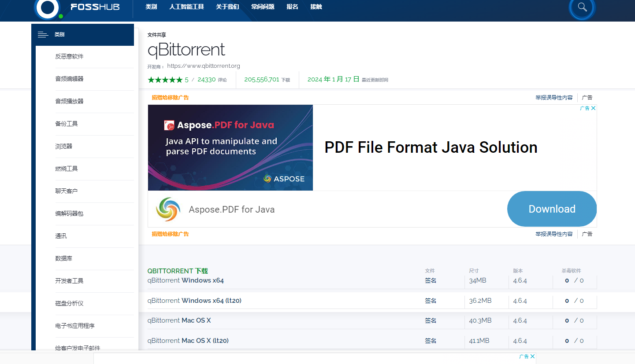The height and width of the screenshot is (364, 635).
Task: Open the 关于我们 menu item
Action: (227, 7)
